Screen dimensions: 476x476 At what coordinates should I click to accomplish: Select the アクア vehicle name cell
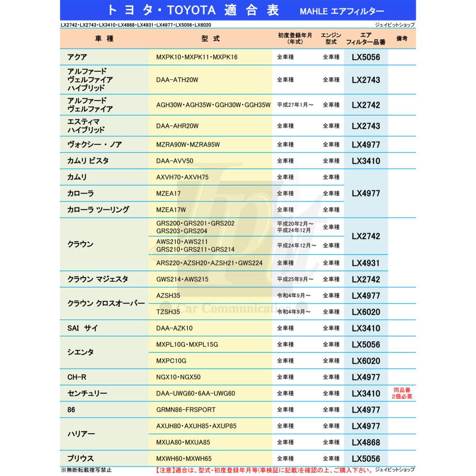tap(78, 57)
